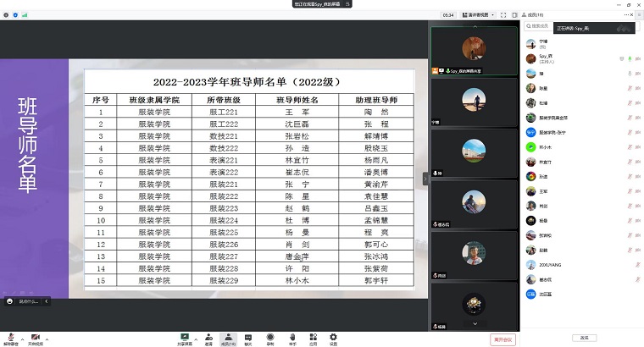
Task: Open the speaker view layout dropdown
Action: [x=478, y=14]
